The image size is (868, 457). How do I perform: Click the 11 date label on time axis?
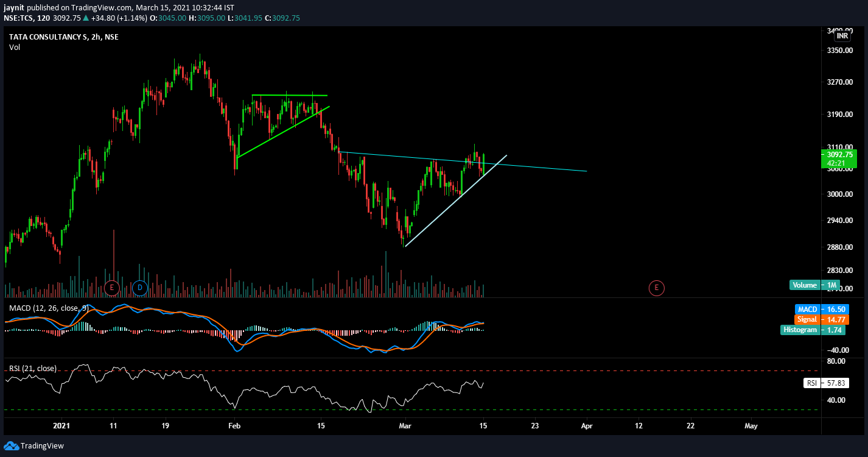click(x=113, y=426)
